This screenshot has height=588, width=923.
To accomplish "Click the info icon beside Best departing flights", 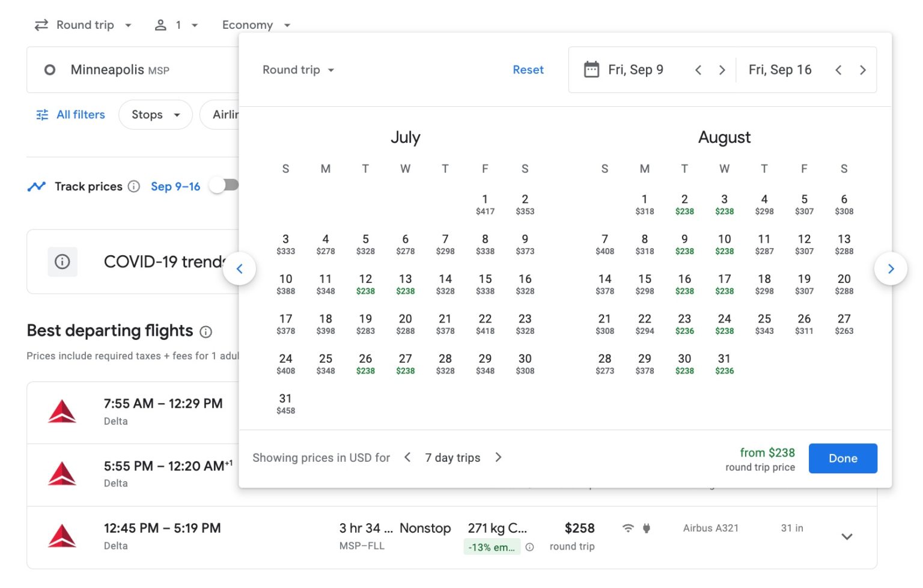I will click(206, 332).
